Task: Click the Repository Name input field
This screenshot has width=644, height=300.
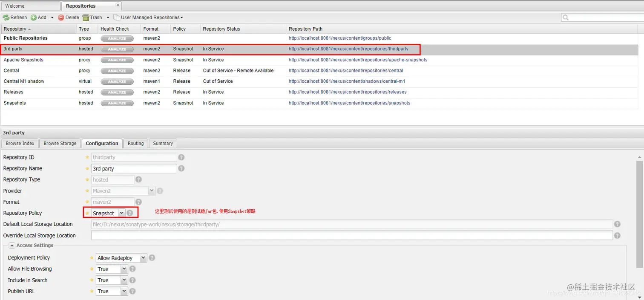Action: pyautogui.click(x=134, y=168)
